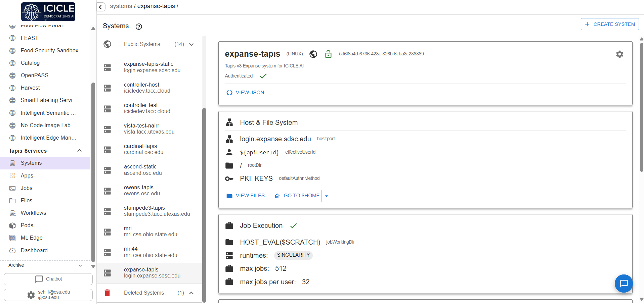
Task: Open Systems in Tapis Services menu
Action: tap(45, 163)
